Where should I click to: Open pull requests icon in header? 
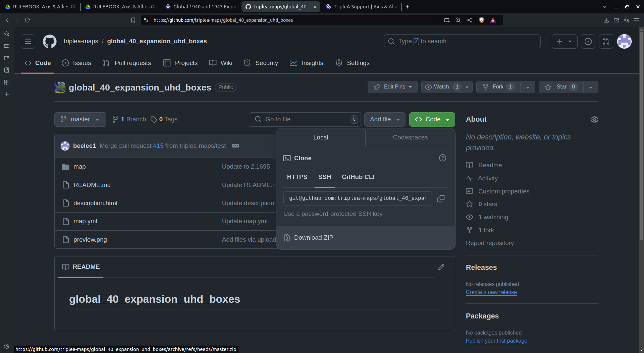(x=606, y=41)
